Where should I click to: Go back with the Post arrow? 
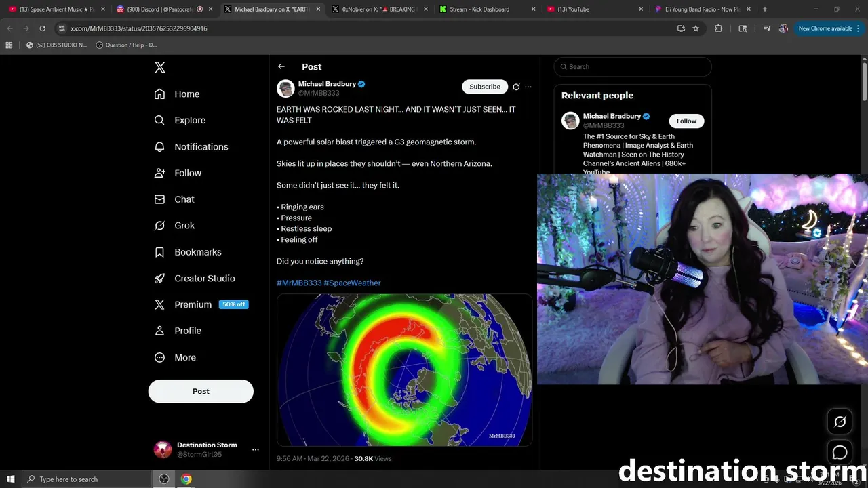[281, 66]
